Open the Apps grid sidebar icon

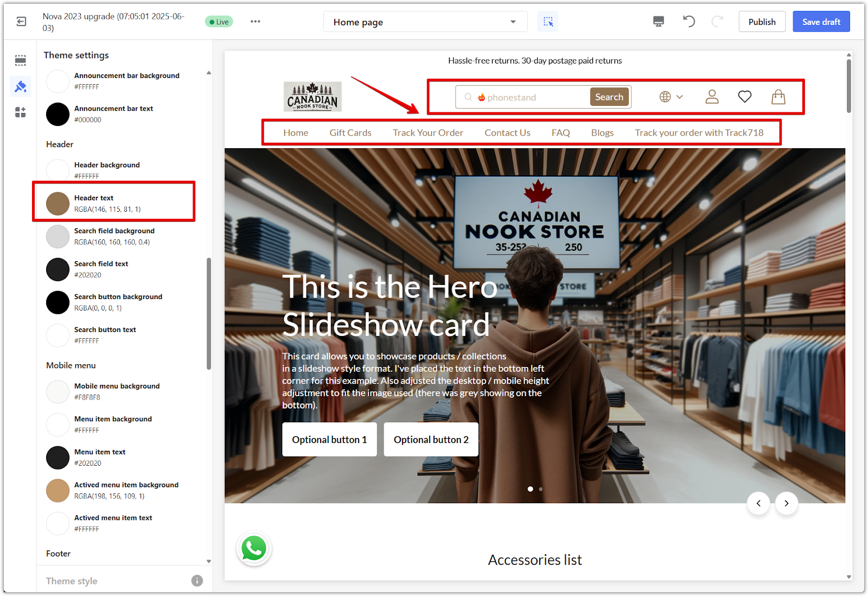click(21, 112)
